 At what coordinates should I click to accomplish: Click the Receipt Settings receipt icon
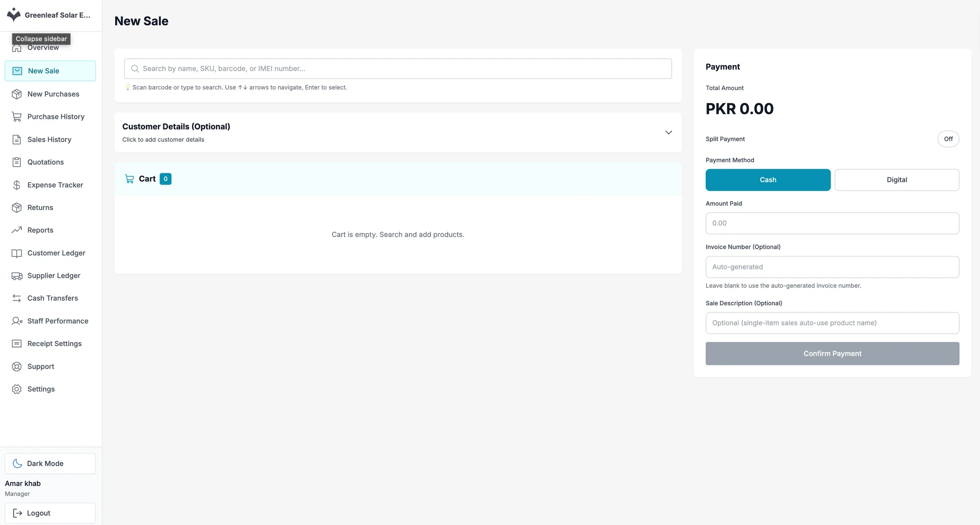point(17,344)
